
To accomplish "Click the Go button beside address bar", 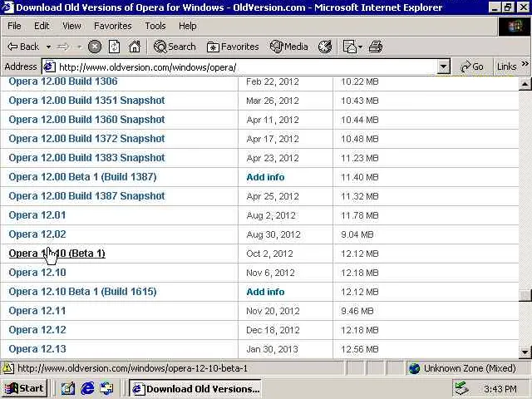I will point(472,66).
